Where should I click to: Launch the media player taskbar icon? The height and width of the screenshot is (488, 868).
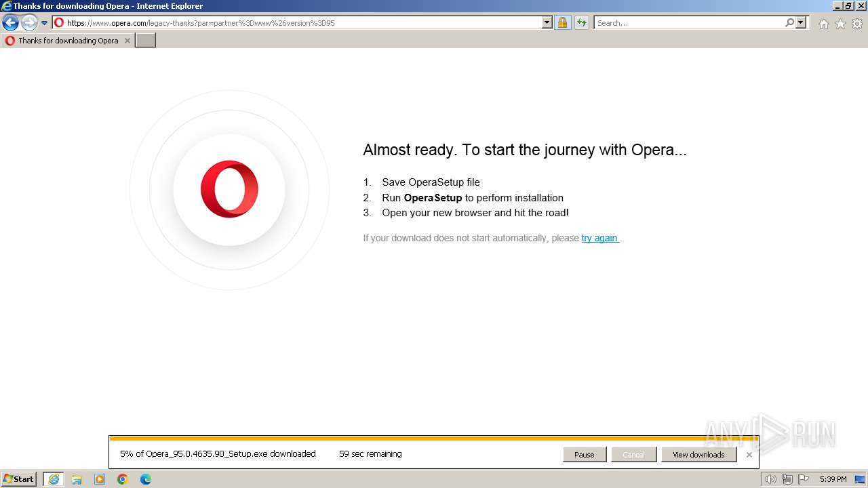point(100,479)
